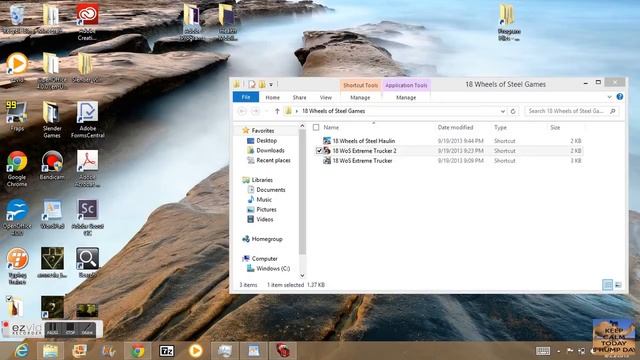Open Adobe FormsCentral desktop shortcut
640x360 pixels.
(x=87, y=120)
